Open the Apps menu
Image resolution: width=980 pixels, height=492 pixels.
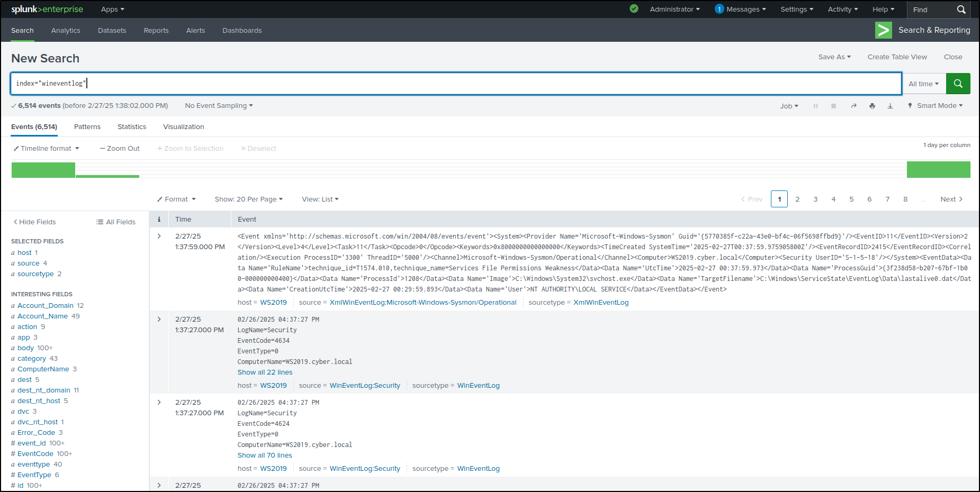pos(112,9)
